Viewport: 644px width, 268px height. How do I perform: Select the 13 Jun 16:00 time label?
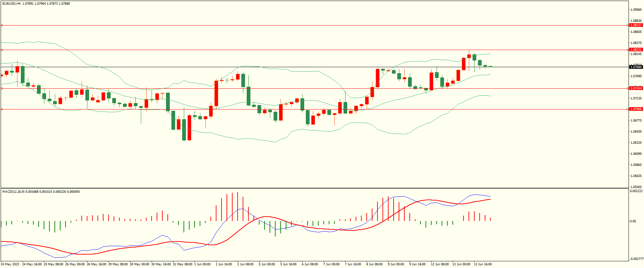[x=483, y=264]
